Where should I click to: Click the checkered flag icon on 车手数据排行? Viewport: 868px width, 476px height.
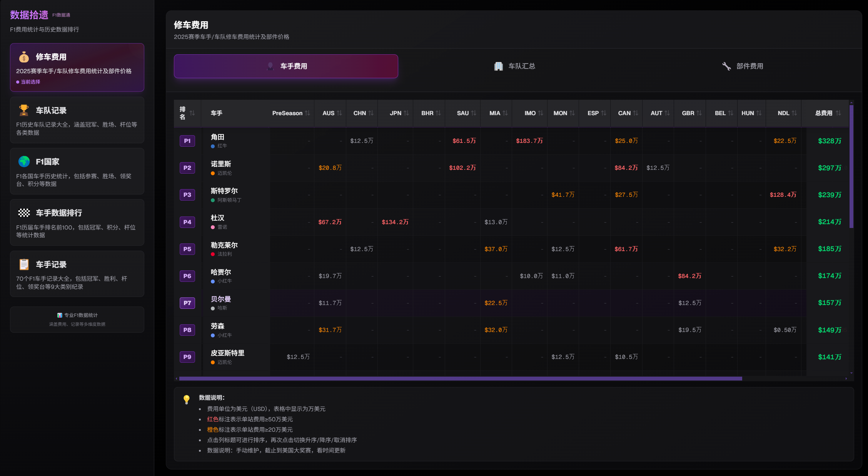[x=24, y=213]
